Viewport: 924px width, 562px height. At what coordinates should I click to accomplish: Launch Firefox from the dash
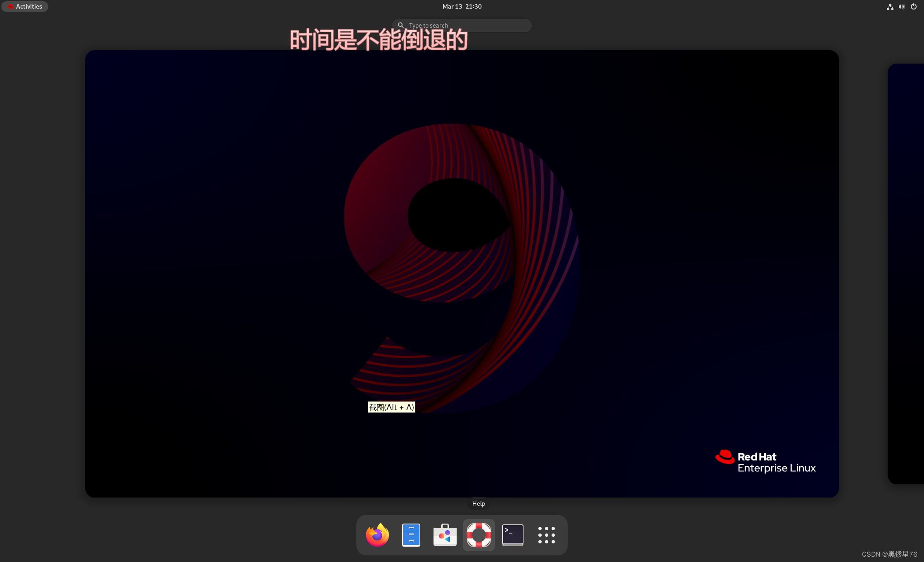[x=377, y=535]
